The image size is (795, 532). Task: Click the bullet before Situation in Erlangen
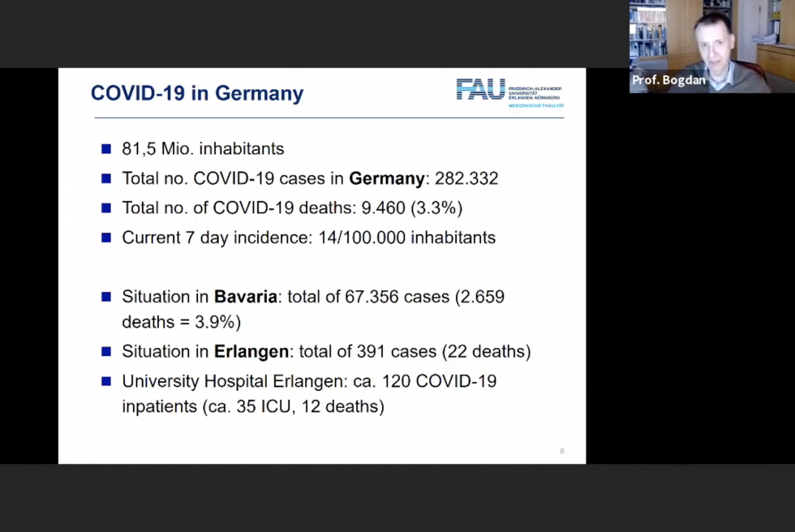point(106,351)
